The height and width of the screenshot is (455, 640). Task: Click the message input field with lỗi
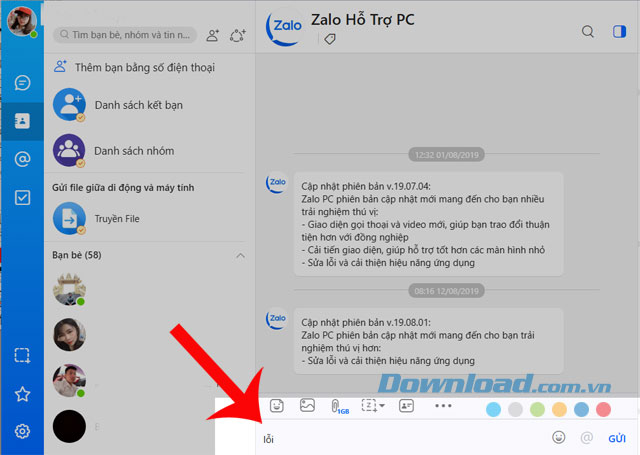(402, 439)
